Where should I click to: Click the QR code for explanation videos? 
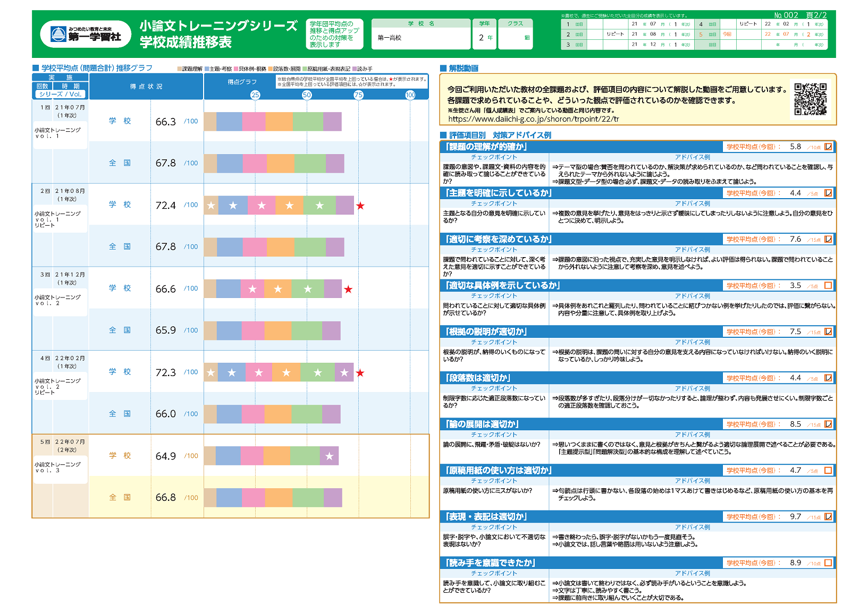[x=811, y=99]
